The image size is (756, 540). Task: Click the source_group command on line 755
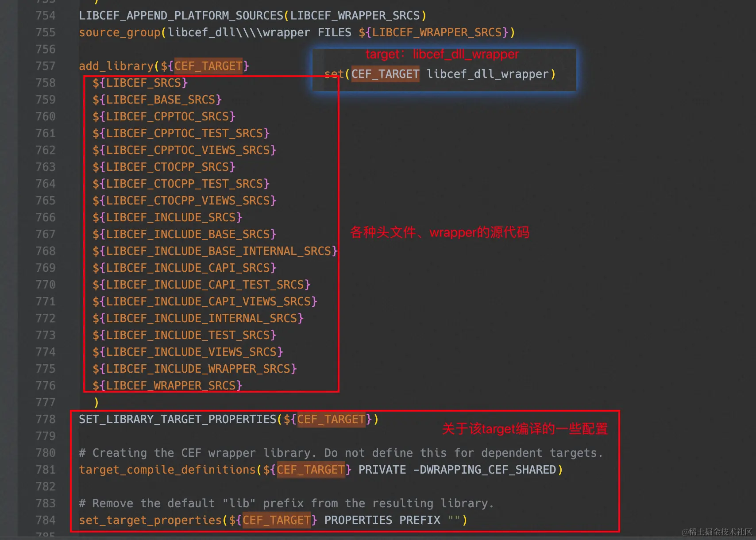pos(120,32)
